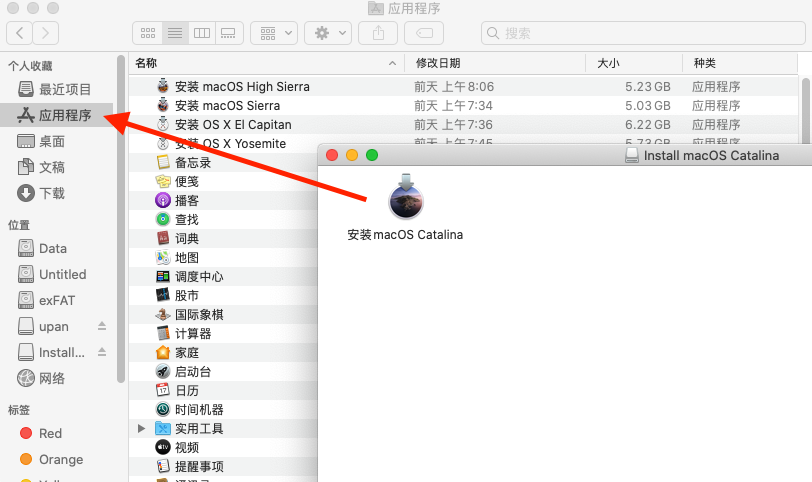The height and width of the screenshot is (482, 812).
Task: Open 下载 in the sidebar
Action: click(x=56, y=193)
